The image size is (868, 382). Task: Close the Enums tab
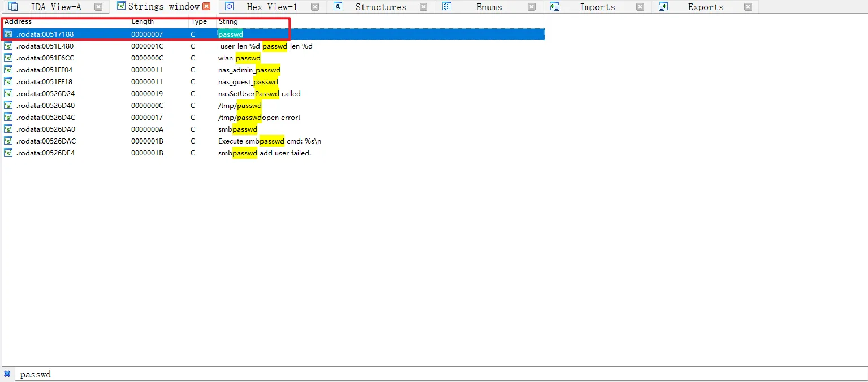[532, 7]
